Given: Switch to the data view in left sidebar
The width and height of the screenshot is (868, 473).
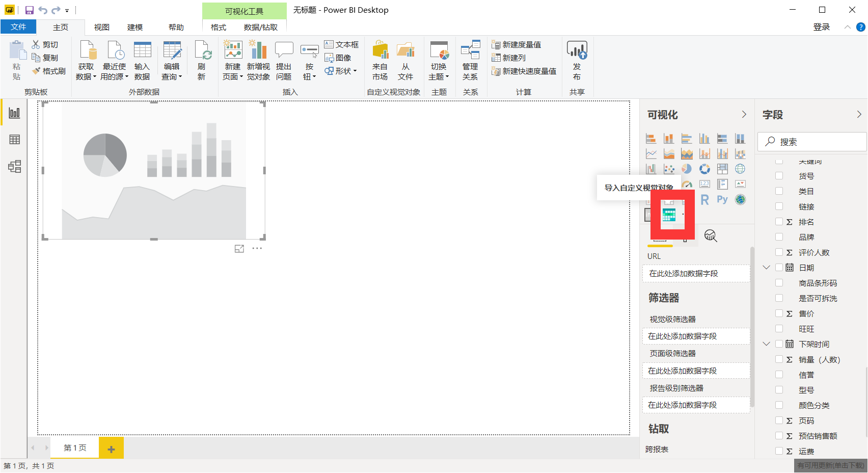Looking at the screenshot, I should coord(14,139).
